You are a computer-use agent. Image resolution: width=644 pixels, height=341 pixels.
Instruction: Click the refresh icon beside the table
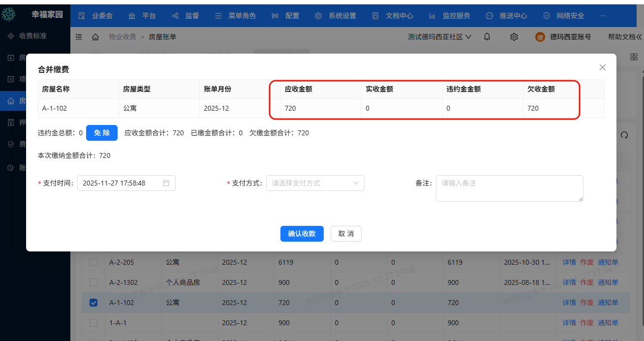pyautogui.click(x=624, y=135)
